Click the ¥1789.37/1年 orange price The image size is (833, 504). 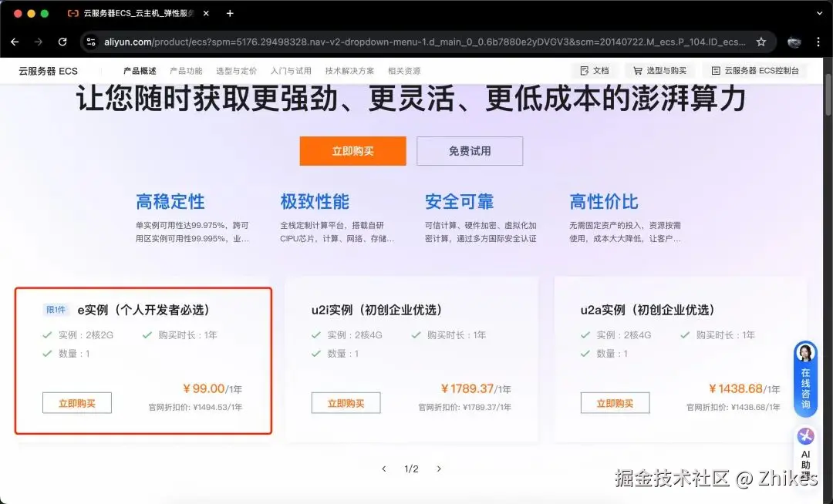pos(476,389)
